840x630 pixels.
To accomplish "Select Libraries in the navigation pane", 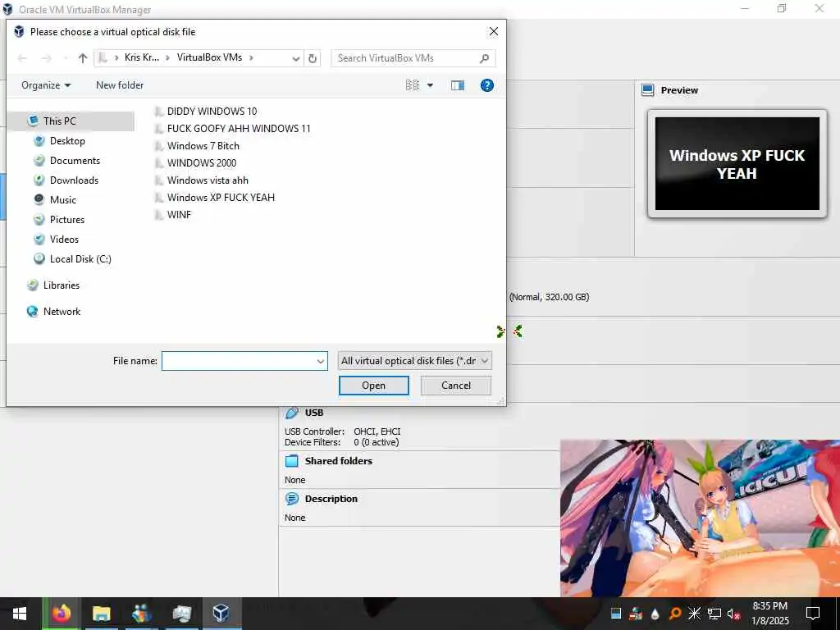I will pos(61,285).
